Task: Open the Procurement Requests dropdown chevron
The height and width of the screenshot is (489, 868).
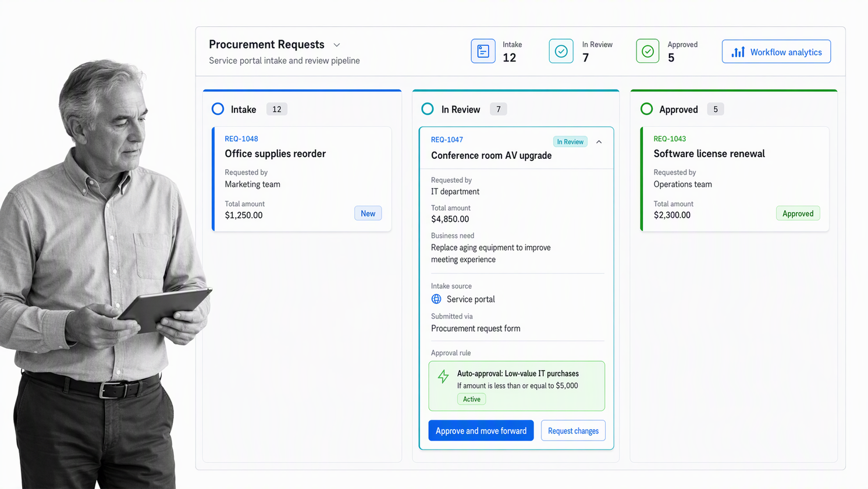Action: pos(336,45)
